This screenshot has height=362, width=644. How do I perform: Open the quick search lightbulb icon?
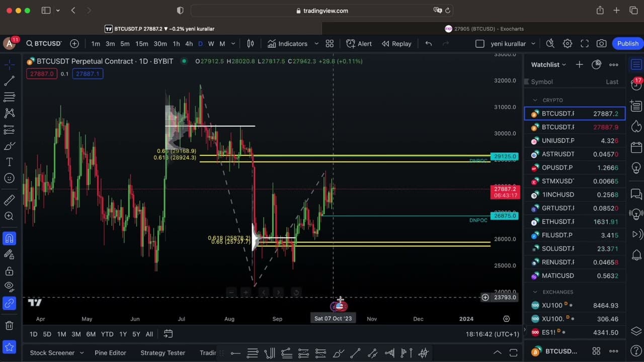[550, 44]
